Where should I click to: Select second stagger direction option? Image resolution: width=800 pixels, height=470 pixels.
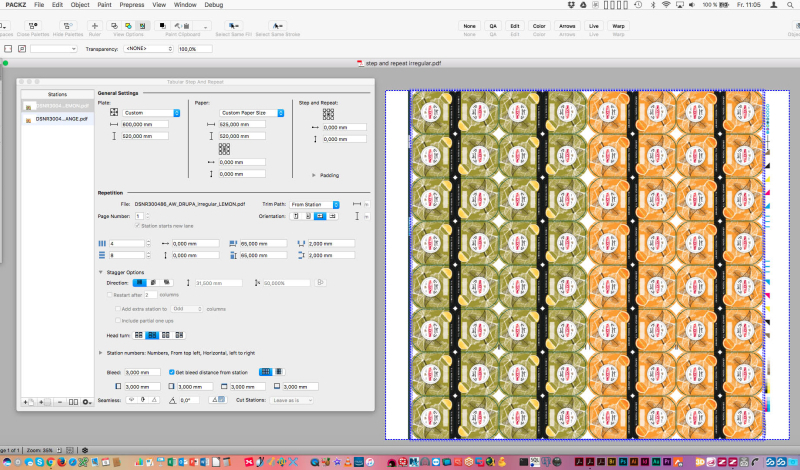153,282
